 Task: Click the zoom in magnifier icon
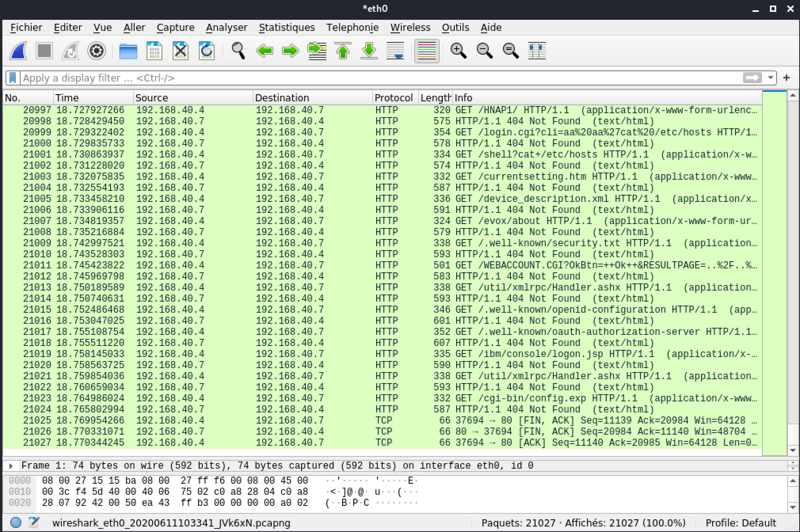click(458, 52)
